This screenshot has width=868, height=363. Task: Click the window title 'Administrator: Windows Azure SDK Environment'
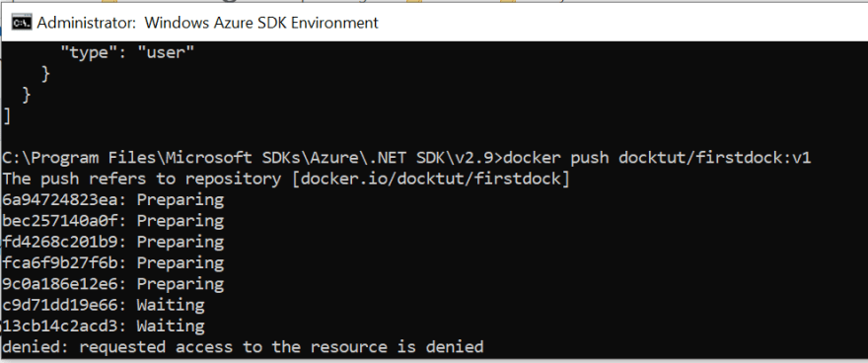(207, 23)
